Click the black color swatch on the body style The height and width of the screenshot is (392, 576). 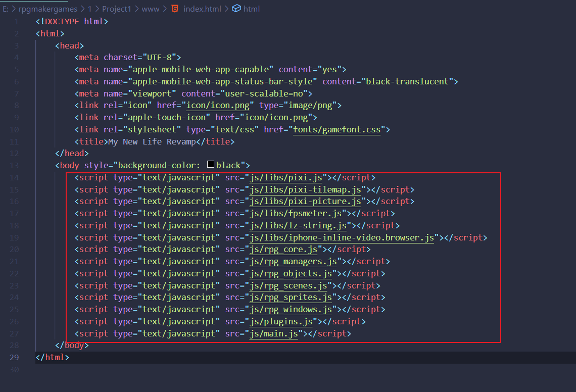point(210,164)
